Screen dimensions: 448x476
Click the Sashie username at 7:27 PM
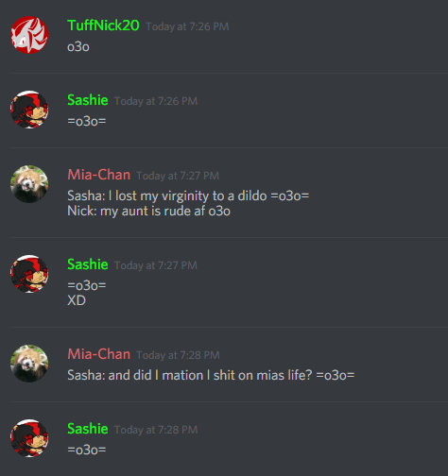pos(88,264)
